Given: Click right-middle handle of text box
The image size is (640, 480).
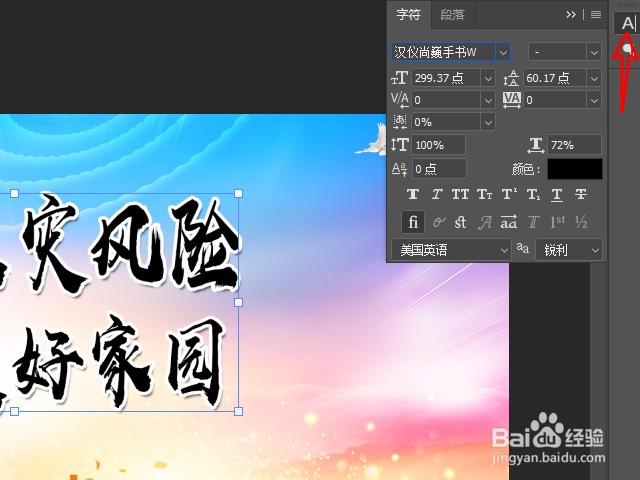Looking at the screenshot, I should tap(239, 302).
